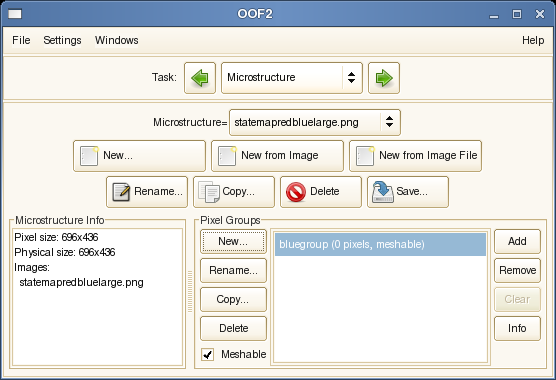Viewport: 556px width, 380px height.
Task: Click the pane divider handle between panels
Action: pos(190,291)
